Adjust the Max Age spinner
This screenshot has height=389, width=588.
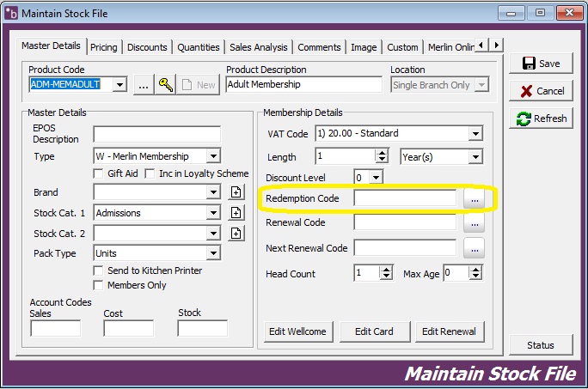pyautogui.click(x=475, y=273)
